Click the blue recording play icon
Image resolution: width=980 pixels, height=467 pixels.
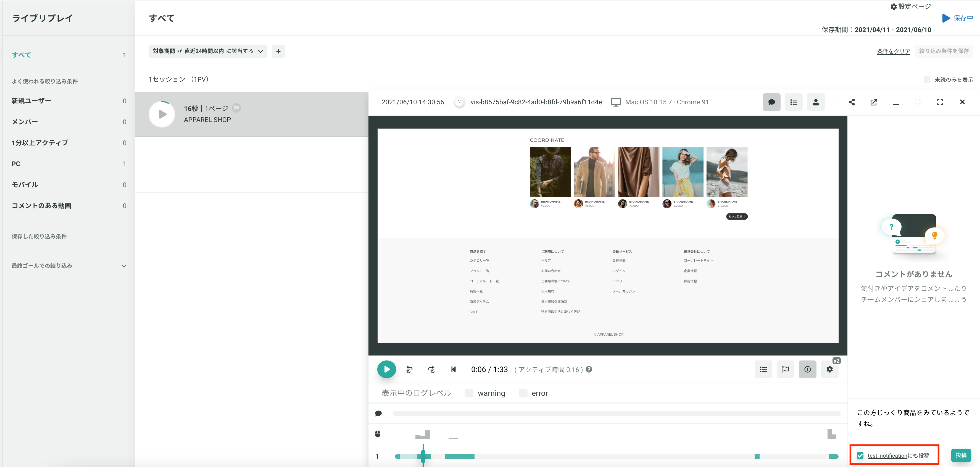[946, 18]
